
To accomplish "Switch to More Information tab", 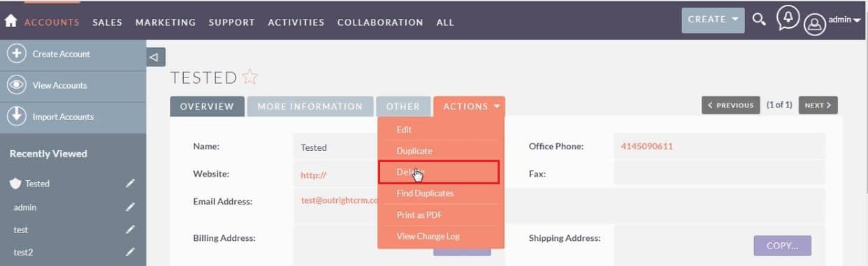I will click(x=310, y=106).
